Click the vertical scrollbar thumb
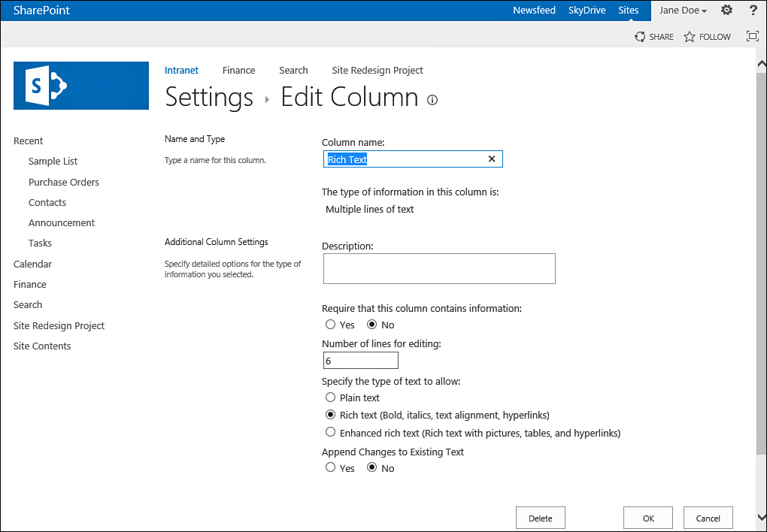The width and height of the screenshot is (767, 532). [761, 264]
